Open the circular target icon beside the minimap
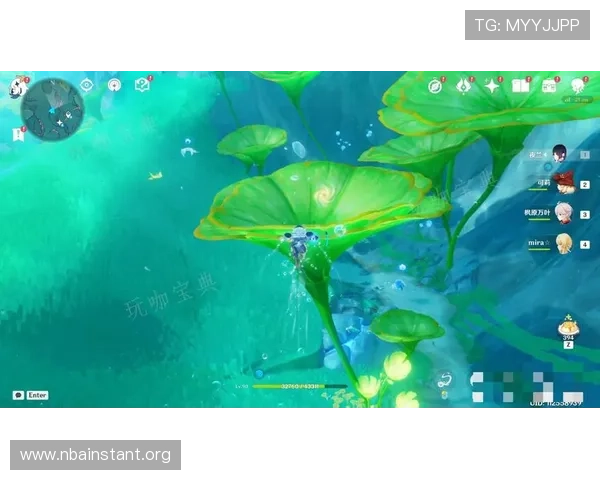The width and height of the screenshot is (600, 480). click(x=114, y=85)
